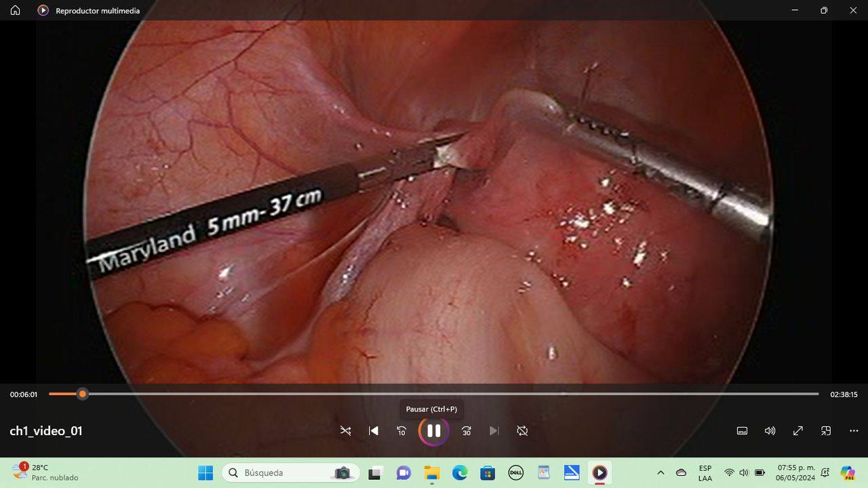The height and width of the screenshot is (488, 868).
Task: Toggle shuffle mode
Action: [x=346, y=431]
